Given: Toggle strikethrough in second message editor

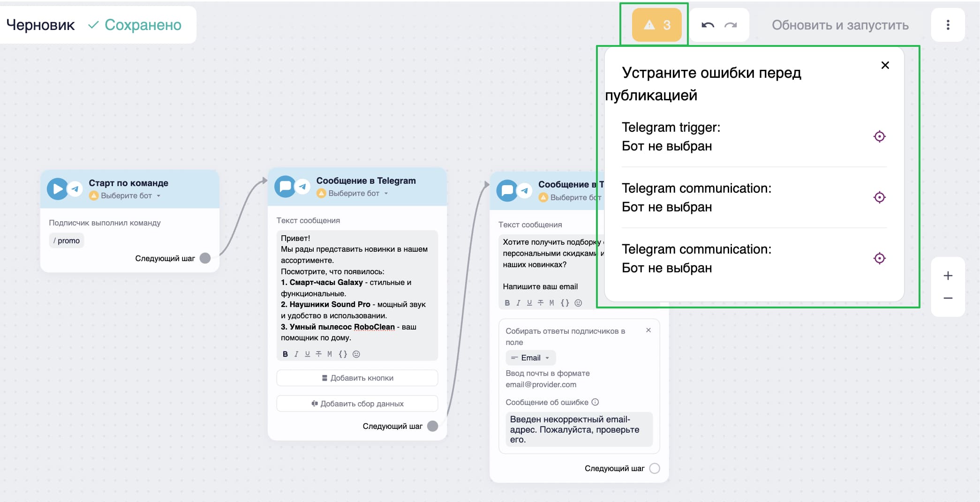Looking at the screenshot, I should [541, 303].
